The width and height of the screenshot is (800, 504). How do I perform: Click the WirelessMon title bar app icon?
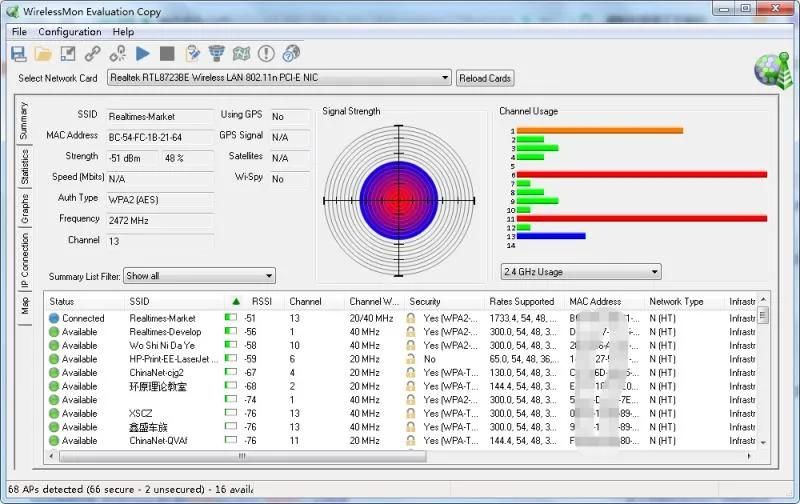13,11
